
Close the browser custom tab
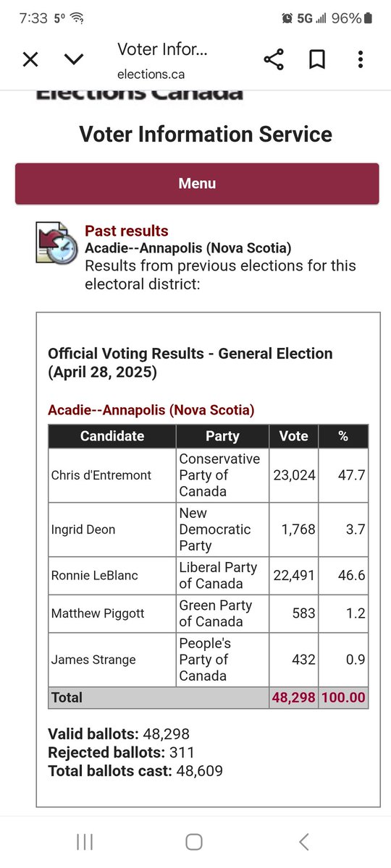pos(30,59)
